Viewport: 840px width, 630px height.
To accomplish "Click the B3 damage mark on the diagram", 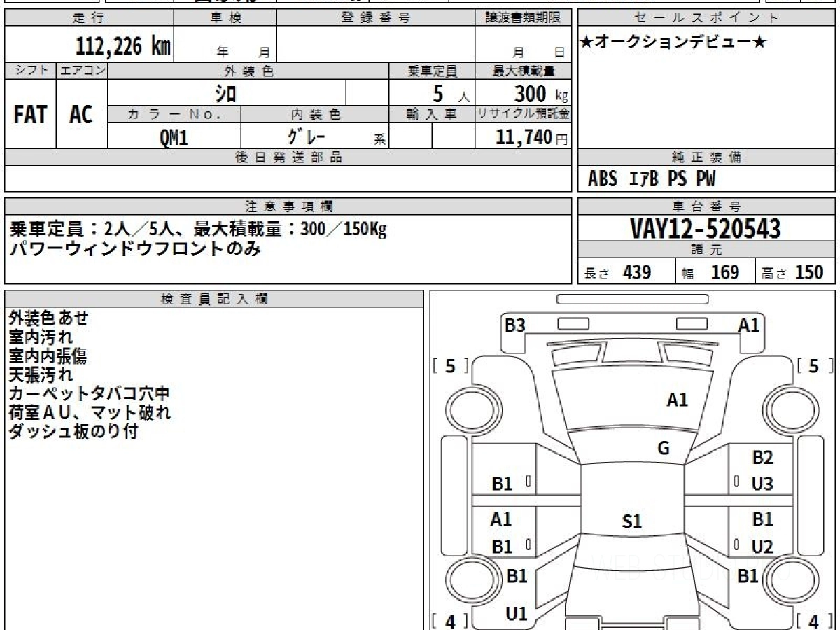I will [x=515, y=325].
